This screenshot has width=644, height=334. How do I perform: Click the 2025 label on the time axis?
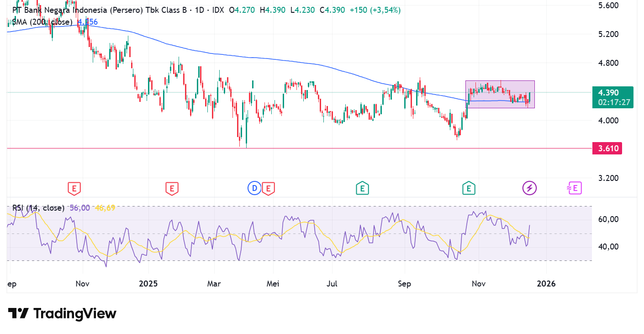point(148,284)
